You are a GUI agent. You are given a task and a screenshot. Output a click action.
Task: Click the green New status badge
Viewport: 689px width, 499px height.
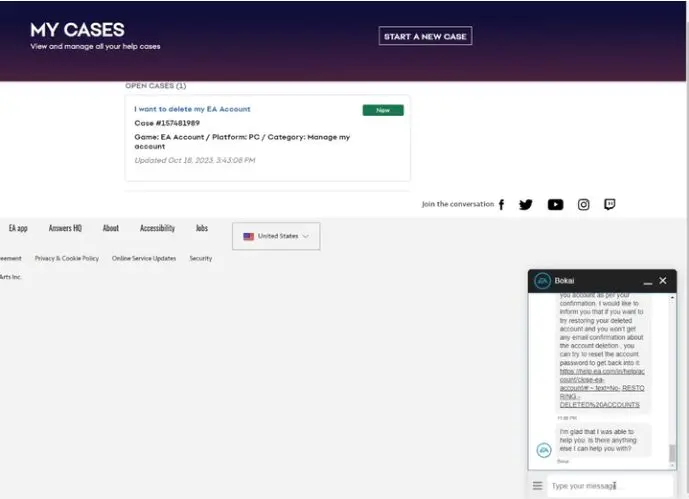coord(383,110)
